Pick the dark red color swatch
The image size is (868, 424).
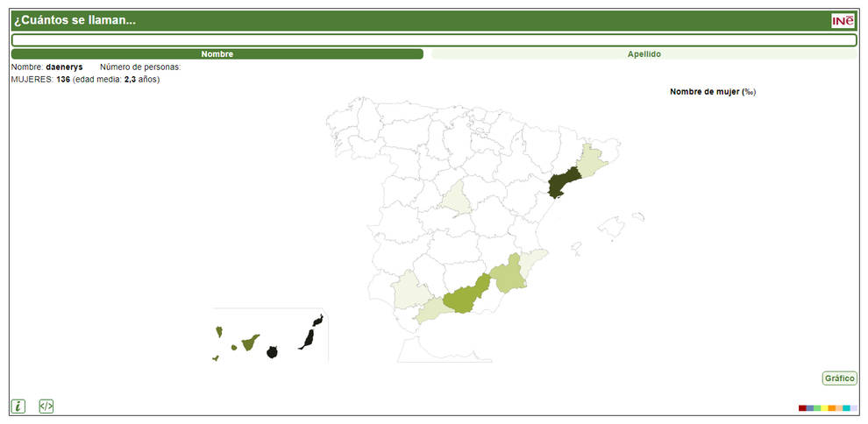coord(802,408)
